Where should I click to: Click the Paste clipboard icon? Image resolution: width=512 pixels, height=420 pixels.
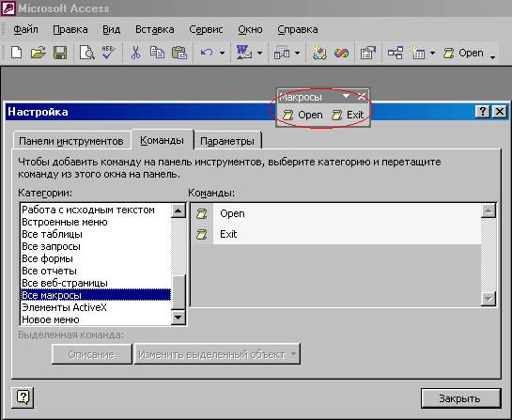pos(178,53)
